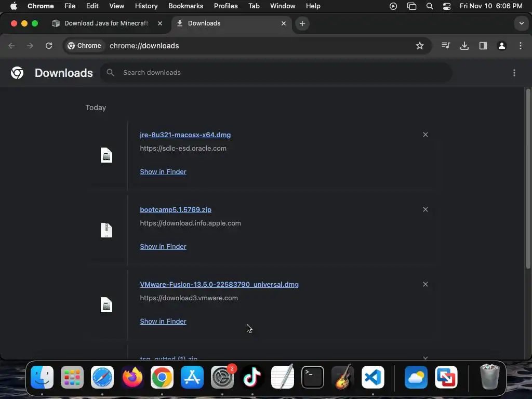The height and width of the screenshot is (399, 532).
Task: Switch to Download Java for Minecraft tab
Action: (106, 23)
